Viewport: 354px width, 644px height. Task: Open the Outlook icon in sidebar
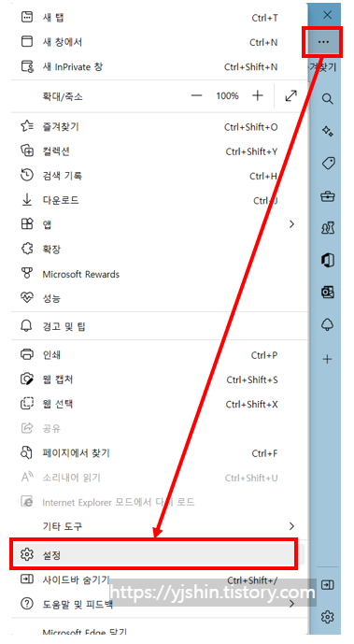pyautogui.click(x=327, y=293)
